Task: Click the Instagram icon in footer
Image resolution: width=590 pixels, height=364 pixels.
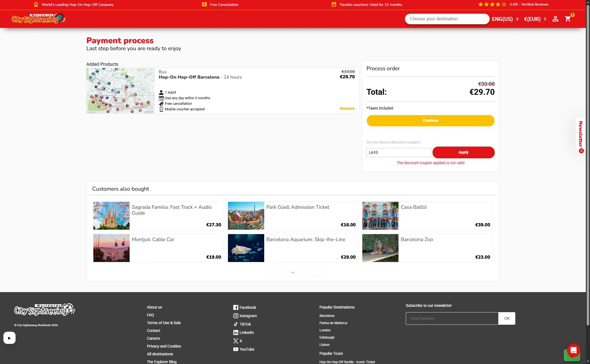Action: tap(235, 316)
